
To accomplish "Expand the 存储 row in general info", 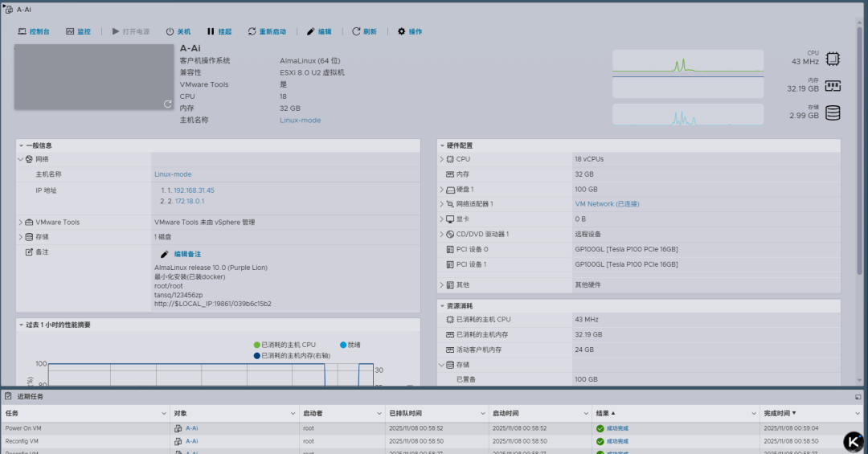I will 20,237.
